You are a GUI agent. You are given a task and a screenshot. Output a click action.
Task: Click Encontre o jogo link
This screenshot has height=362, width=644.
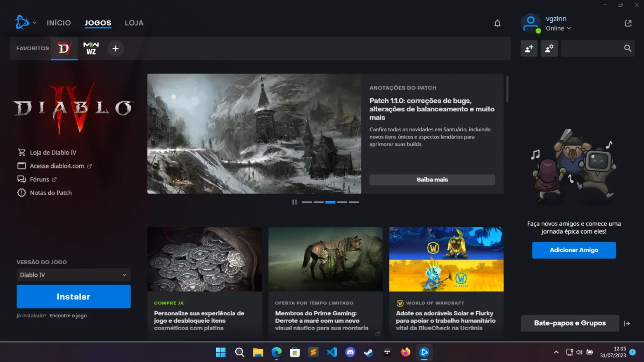[69, 315]
